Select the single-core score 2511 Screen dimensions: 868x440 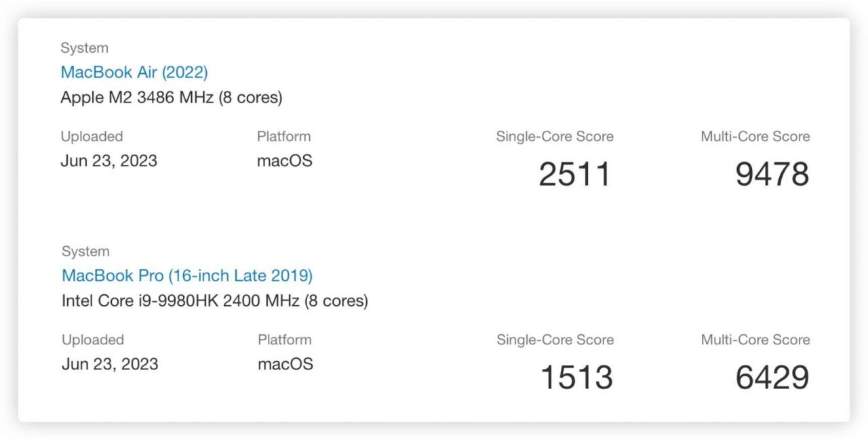pos(574,174)
